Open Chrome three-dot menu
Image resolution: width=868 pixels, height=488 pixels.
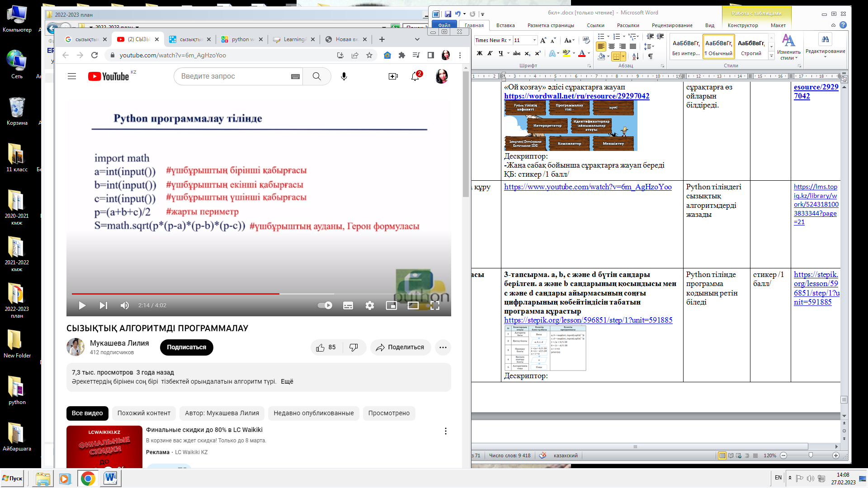tap(460, 55)
